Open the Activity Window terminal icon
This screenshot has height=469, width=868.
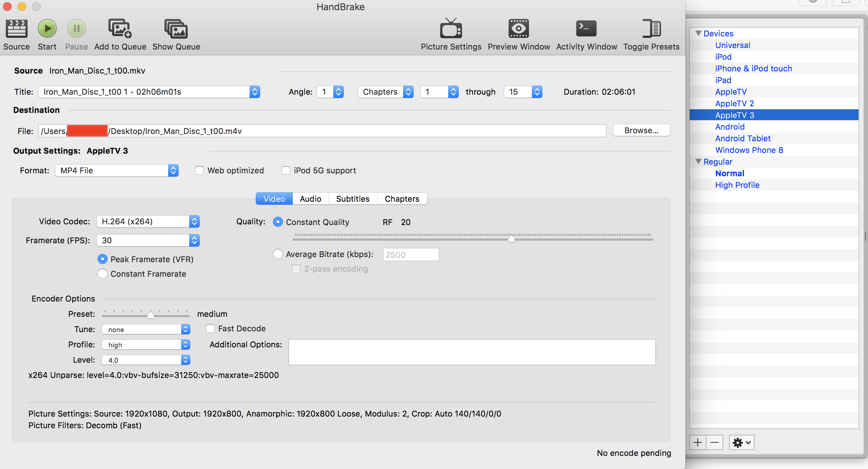coord(586,29)
